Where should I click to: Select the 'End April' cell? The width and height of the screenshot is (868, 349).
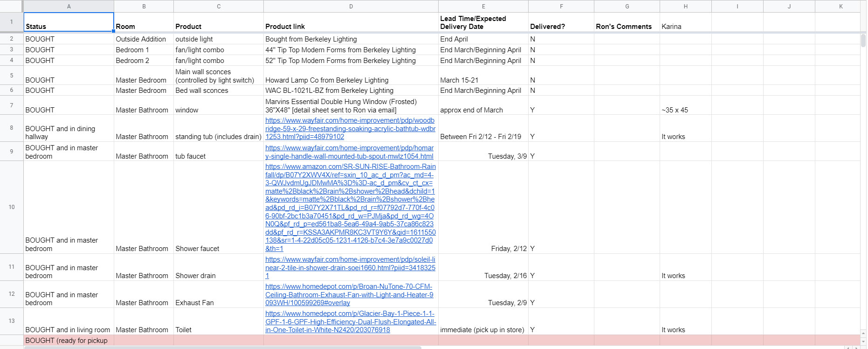click(x=483, y=39)
